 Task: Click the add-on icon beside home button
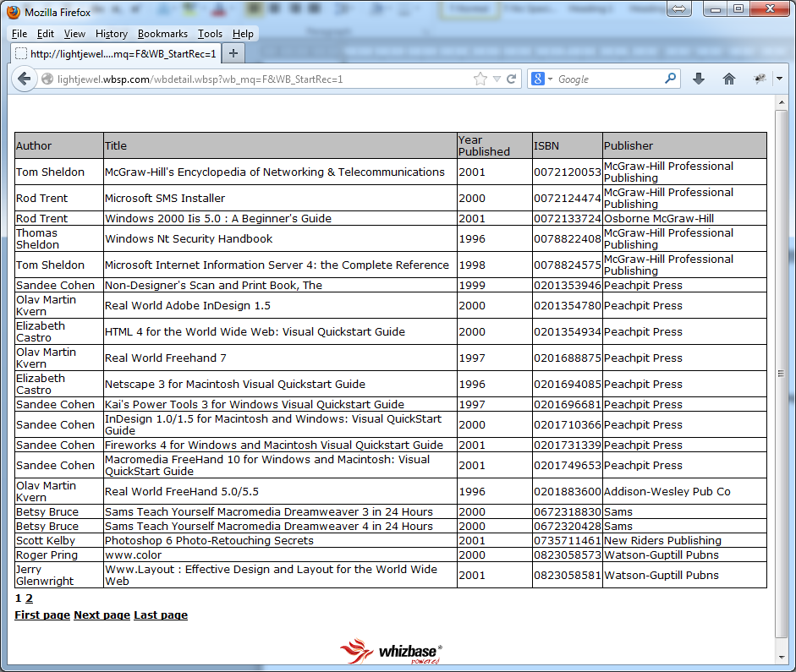click(760, 79)
